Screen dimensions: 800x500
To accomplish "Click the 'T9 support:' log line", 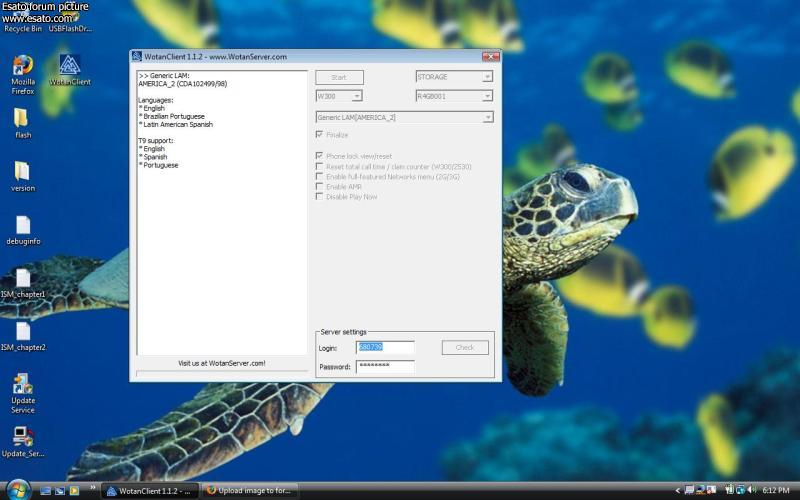I will [156, 140].
